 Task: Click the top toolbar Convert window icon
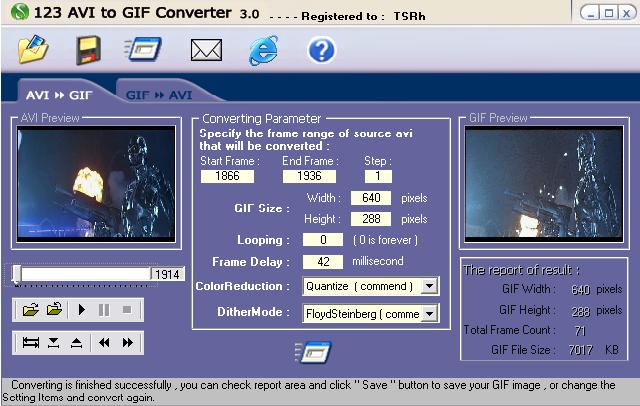pos(143,49)
